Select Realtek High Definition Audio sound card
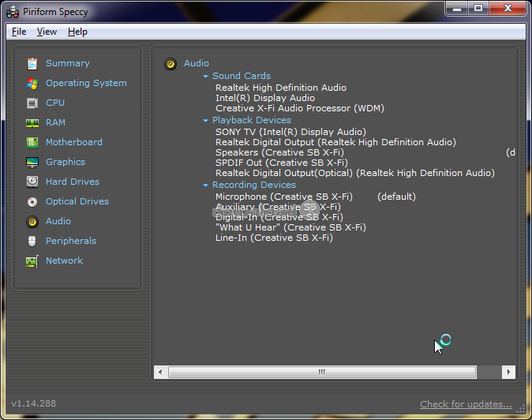 [281, 88]
